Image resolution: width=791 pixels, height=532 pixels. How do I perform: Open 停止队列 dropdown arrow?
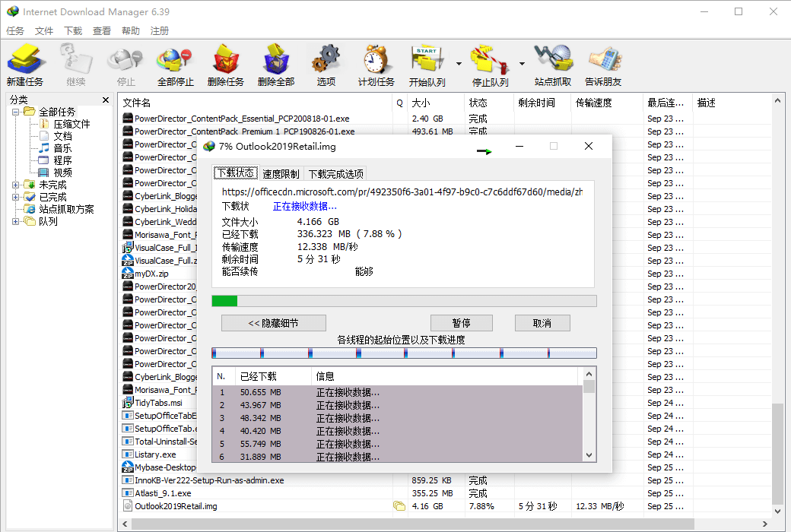coord(522,64)
